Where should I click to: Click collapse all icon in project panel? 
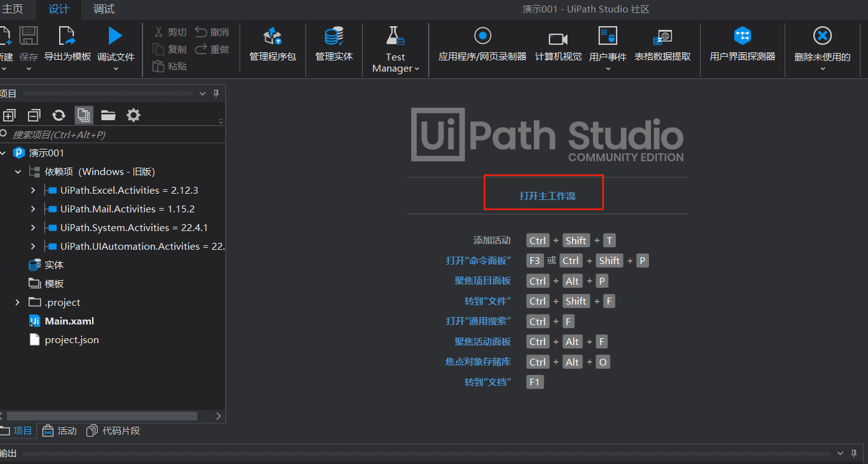pyautogui.click(x=34, y=115)
